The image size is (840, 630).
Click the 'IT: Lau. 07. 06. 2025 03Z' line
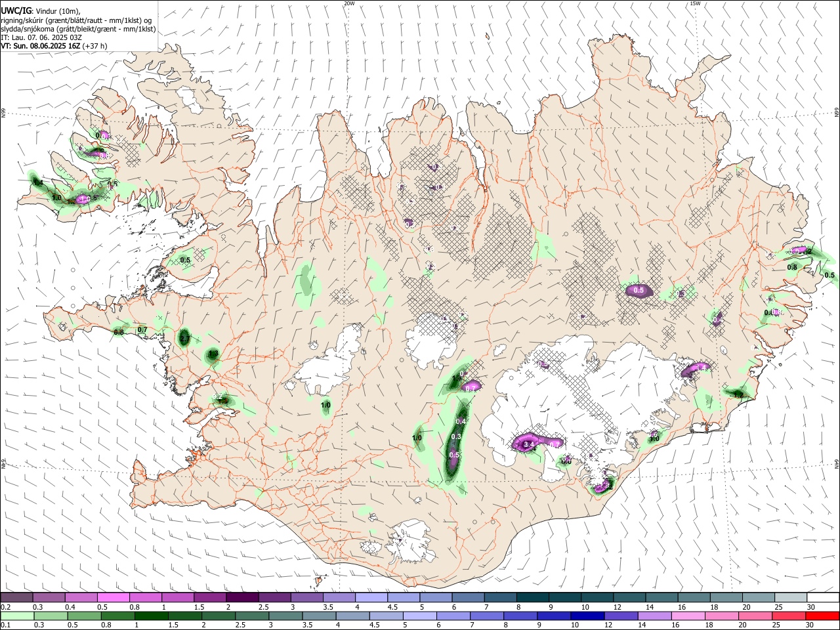pyautogui.click(x=41, y=37)
